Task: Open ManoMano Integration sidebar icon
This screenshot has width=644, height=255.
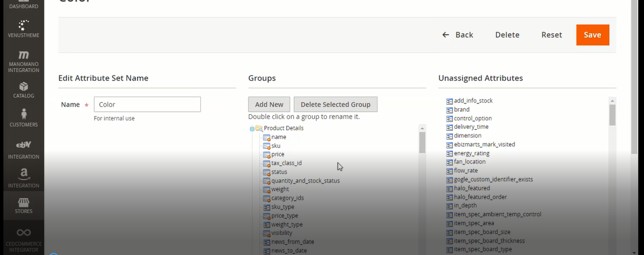Action: [x=23, y=55]
